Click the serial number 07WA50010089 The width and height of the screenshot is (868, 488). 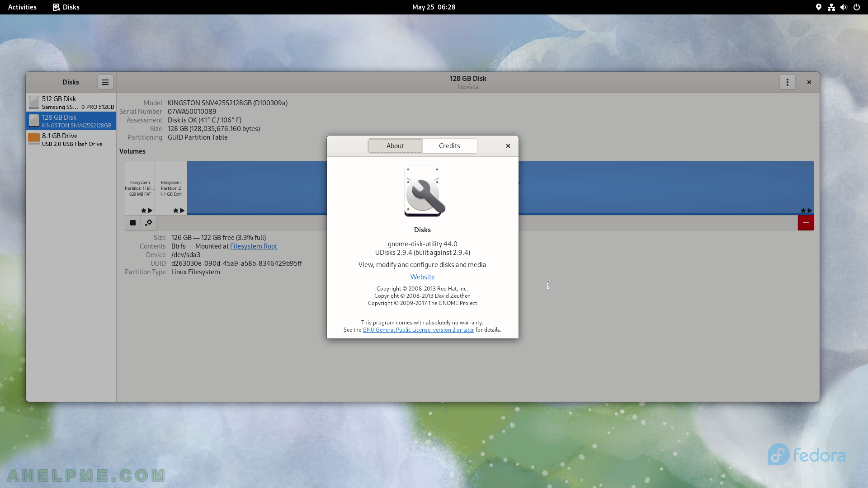[192, 112]
